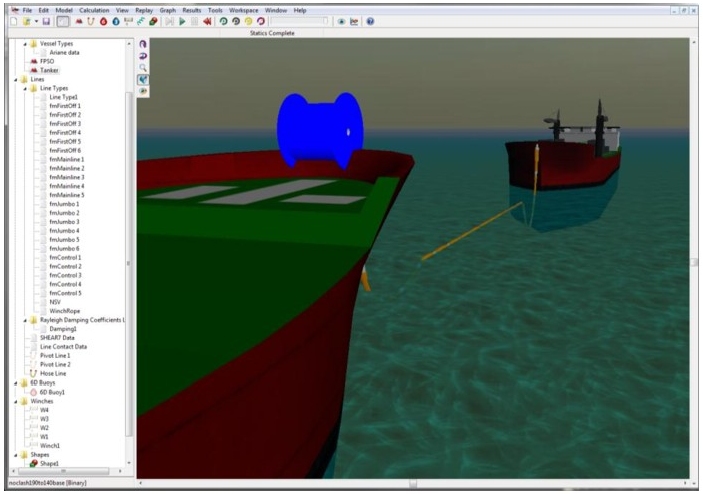Select the red 6D Buoy tool icon
Viewport: 703px width, 494px height.
coord(104,22)
